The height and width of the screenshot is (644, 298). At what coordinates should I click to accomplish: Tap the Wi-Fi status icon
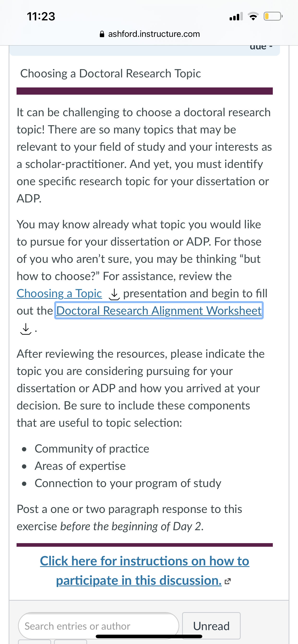253,17
